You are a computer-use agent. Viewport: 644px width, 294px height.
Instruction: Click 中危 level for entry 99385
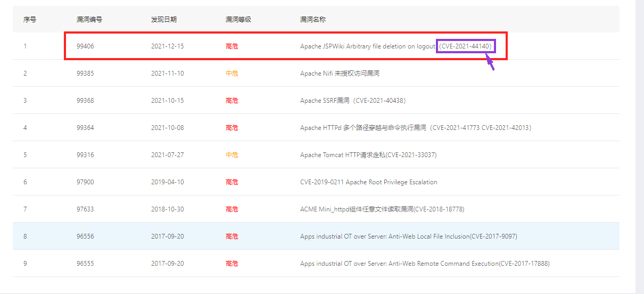coord(232,73)
